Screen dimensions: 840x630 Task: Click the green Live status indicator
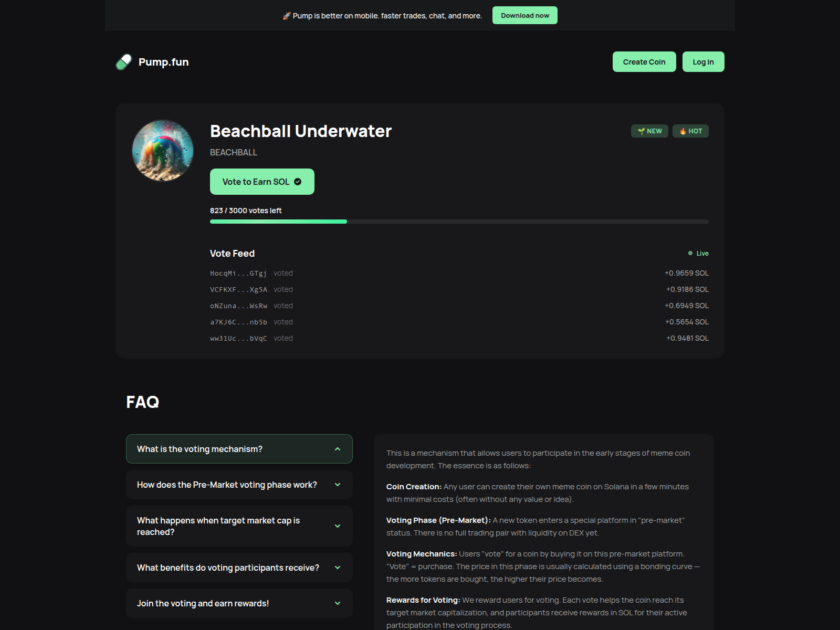[x=698, y=254]
